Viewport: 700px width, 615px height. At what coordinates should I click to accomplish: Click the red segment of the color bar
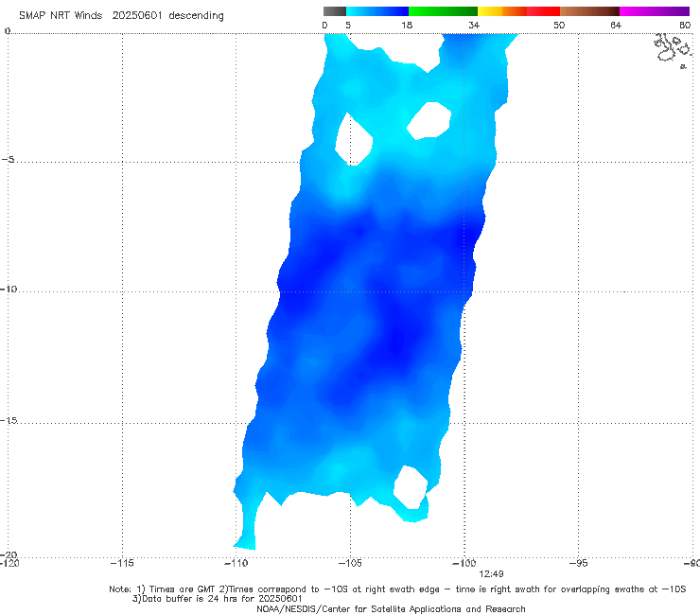[543, 11]
